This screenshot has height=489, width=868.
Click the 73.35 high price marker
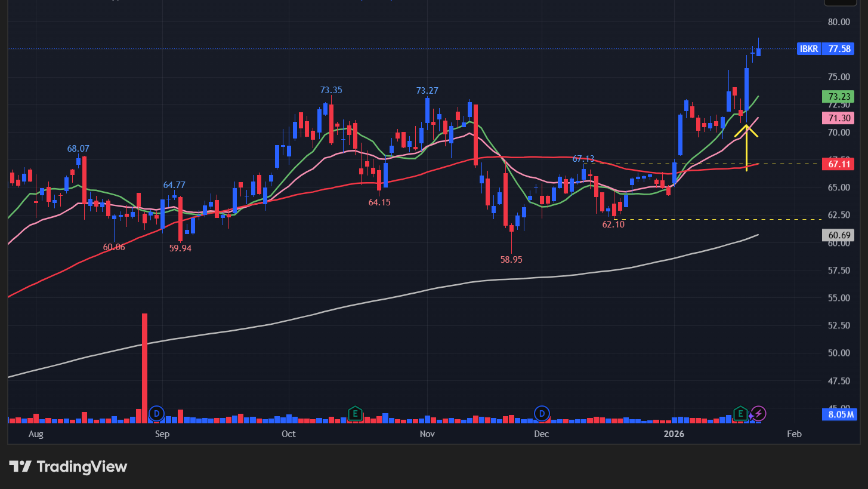(331, 90)
